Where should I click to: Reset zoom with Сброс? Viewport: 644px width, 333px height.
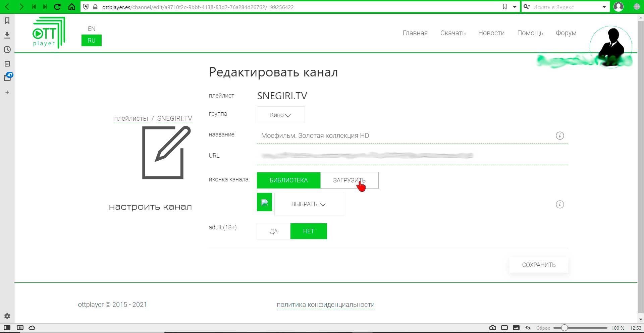(x=543, y=328)
